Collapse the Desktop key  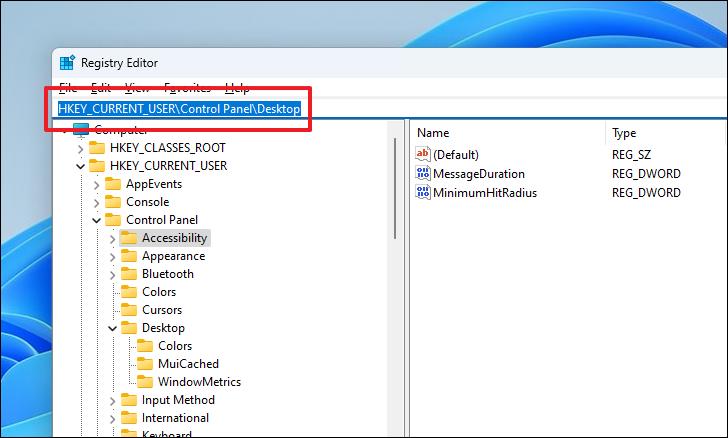click(x=112, y=328)
